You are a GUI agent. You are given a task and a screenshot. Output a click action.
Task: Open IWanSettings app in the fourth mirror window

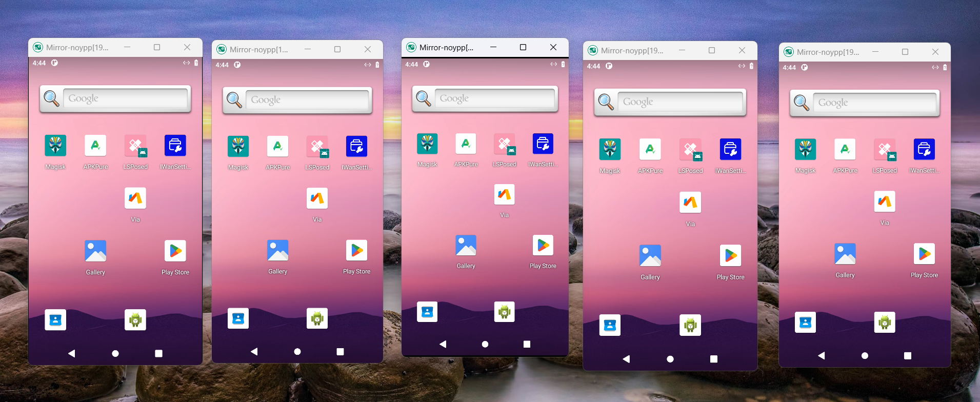click(730, 149)
